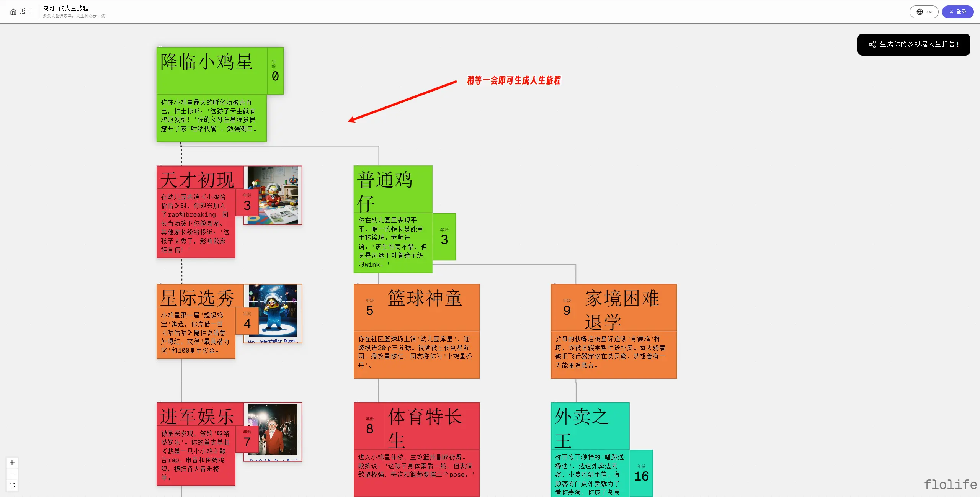The width and height of the screenshot is (980, 497).
Task: Click the zoom out minus icon
Action: pos(12,474)
